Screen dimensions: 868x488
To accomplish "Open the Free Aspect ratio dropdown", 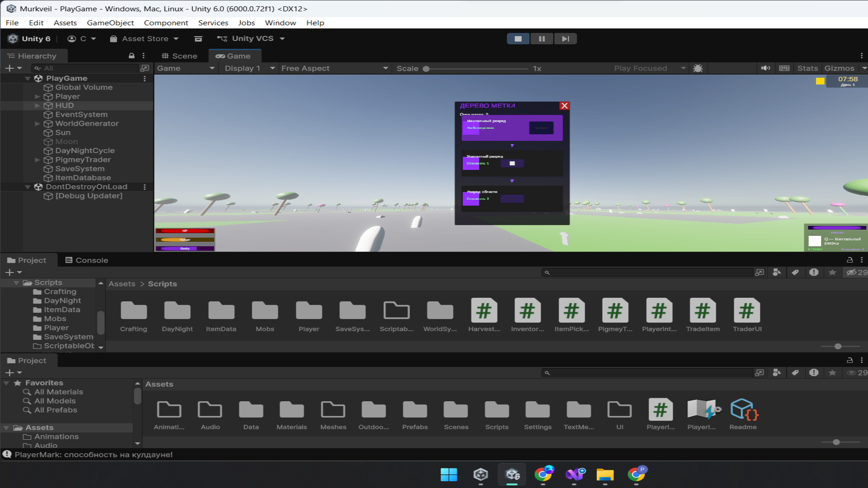I will coord(334,68).
